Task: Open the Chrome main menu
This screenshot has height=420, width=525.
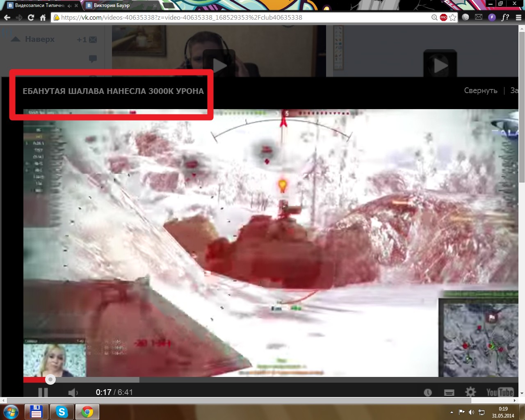Action: click(518, 18)
